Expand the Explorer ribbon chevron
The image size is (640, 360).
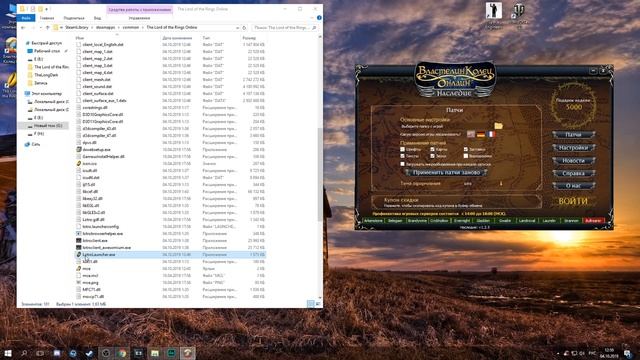click(x=312, y=18)
